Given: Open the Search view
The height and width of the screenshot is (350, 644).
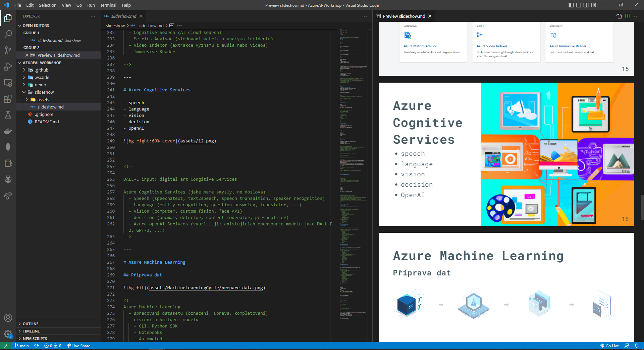Looking at the screenshot, I should pos(8,34).
